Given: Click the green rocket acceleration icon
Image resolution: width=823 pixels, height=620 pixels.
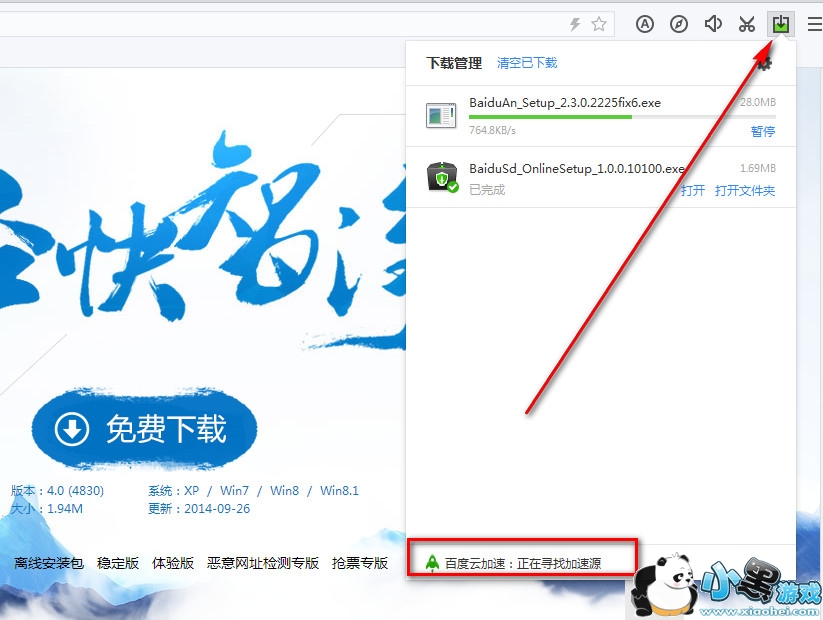Looking at the screenshot, I should [432, 563].
